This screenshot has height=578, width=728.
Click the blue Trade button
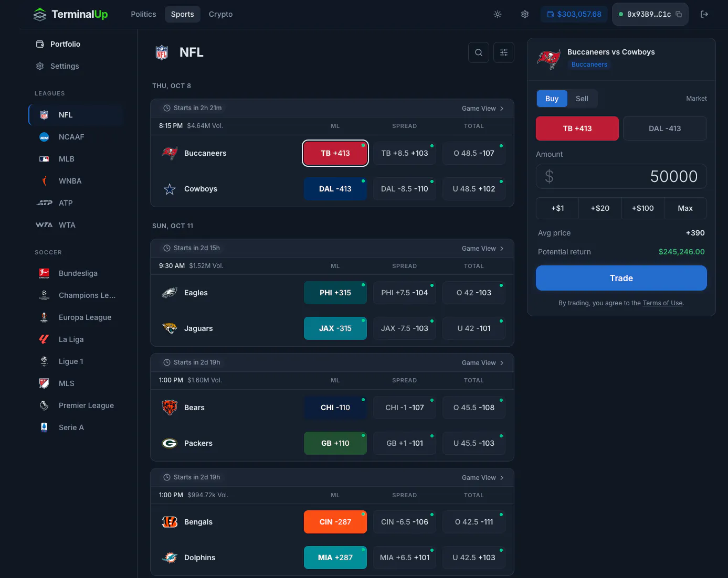tap(621, 278)
